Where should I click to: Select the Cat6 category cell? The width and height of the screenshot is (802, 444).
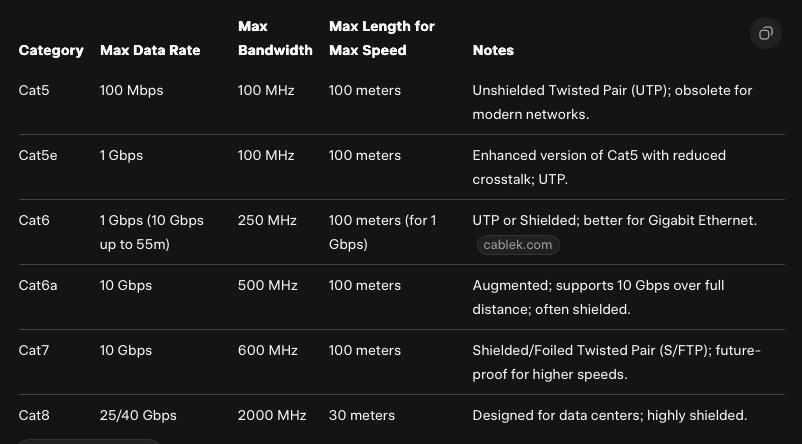tap(34, 220)
